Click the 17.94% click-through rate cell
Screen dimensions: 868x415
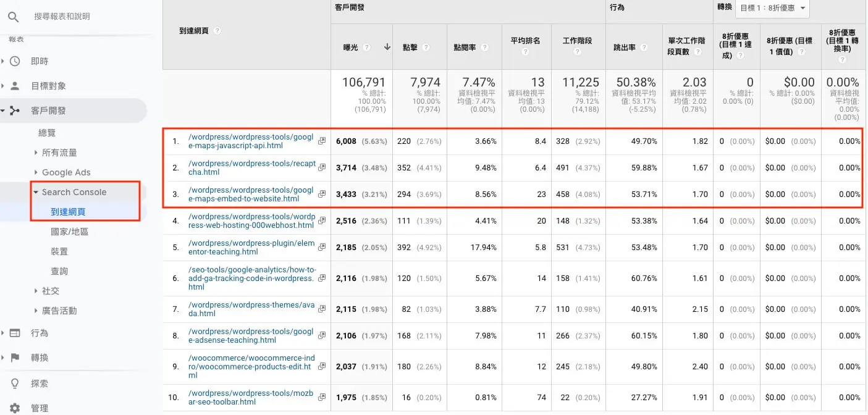point(483,247)
